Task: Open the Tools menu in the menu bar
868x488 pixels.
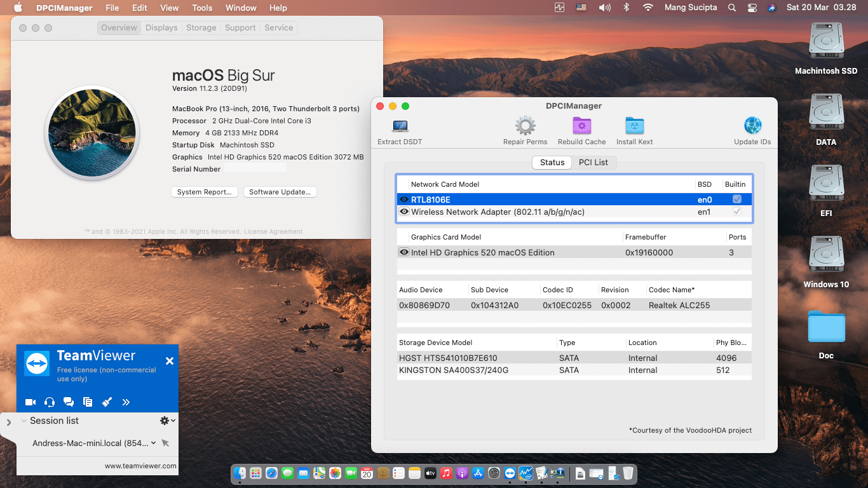Action: (x=202, y=8)
